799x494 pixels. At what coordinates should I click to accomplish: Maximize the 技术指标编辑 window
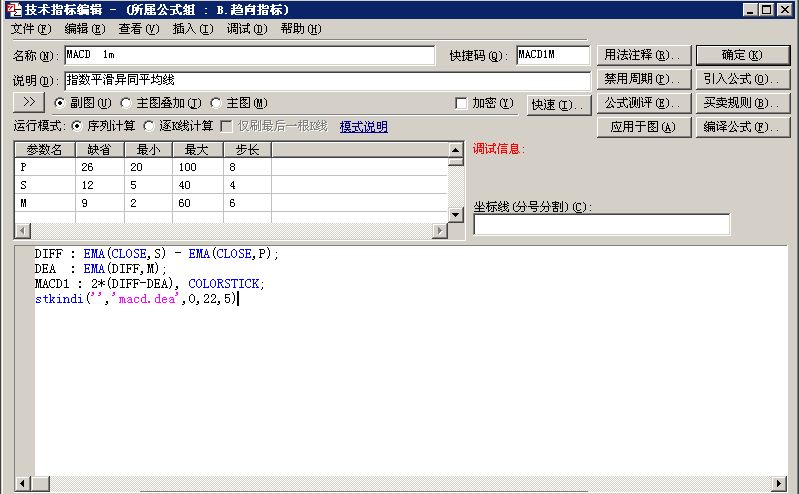point(766,10)
